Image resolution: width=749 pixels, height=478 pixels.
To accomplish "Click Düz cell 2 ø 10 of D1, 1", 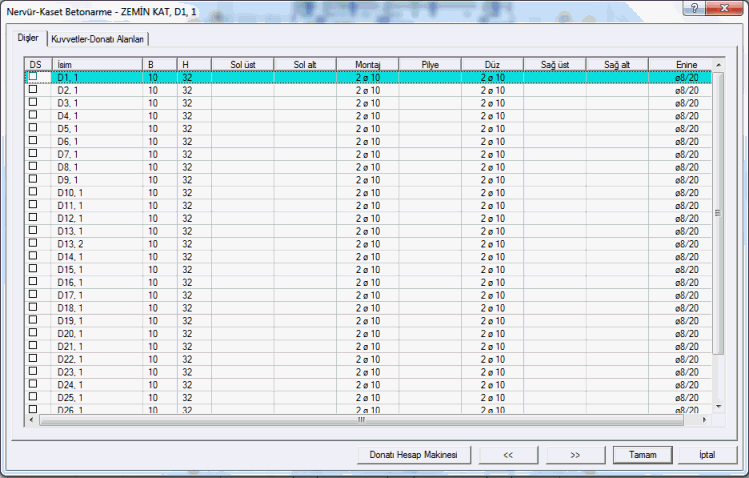I will click(492, 77).
